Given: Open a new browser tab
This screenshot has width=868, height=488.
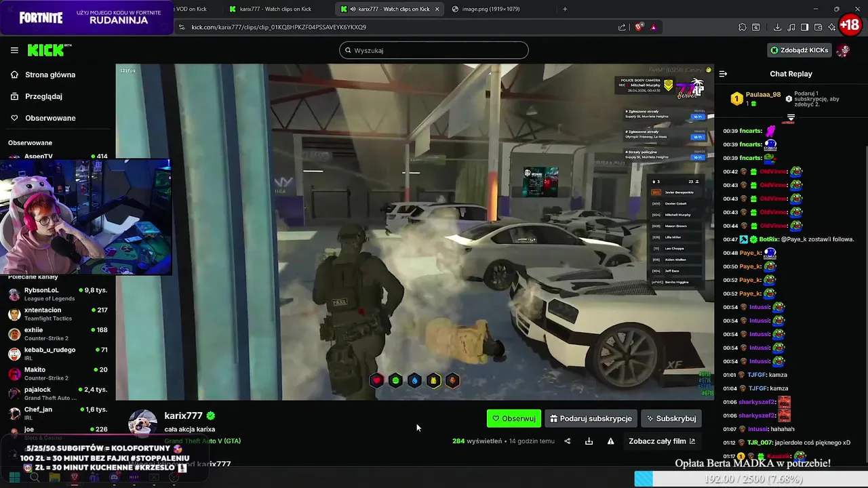Looking at the screenshot, I should (x=565, y=9).
